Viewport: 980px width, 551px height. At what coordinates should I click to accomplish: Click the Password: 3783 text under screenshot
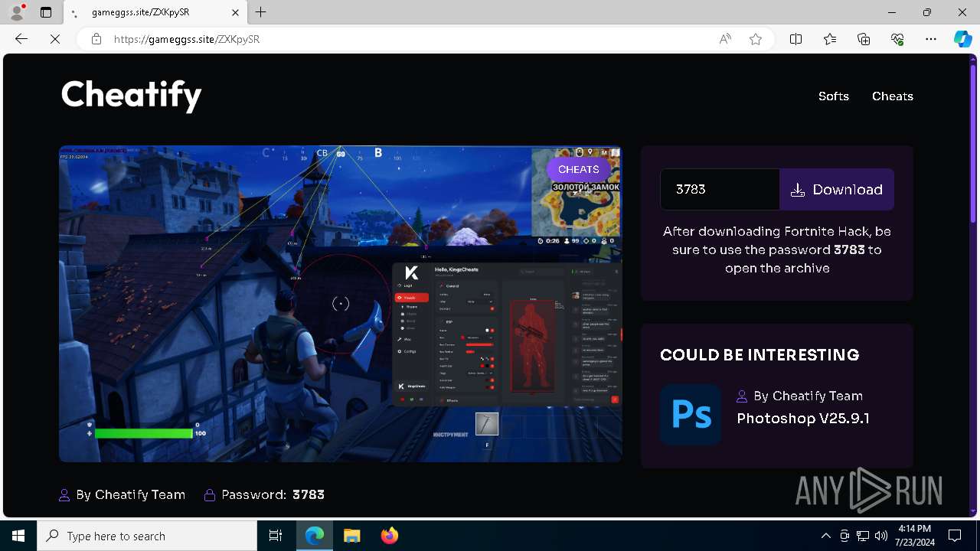click(273, 495)
